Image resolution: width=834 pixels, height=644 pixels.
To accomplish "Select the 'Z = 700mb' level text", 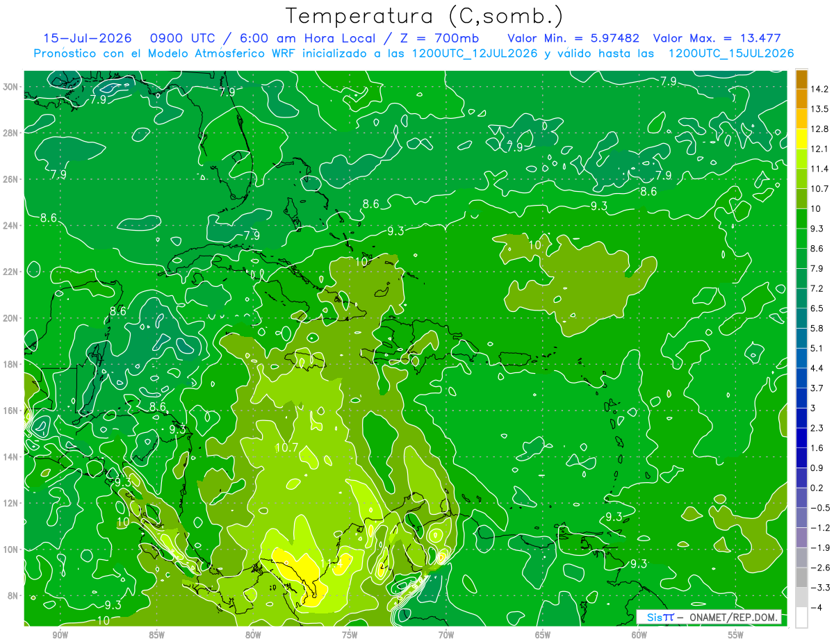I will 440,38.
